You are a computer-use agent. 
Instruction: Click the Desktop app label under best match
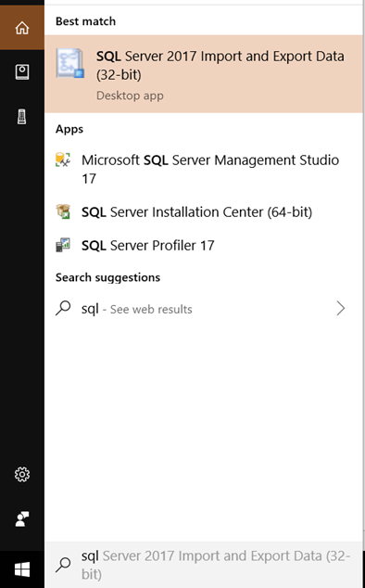130,96
